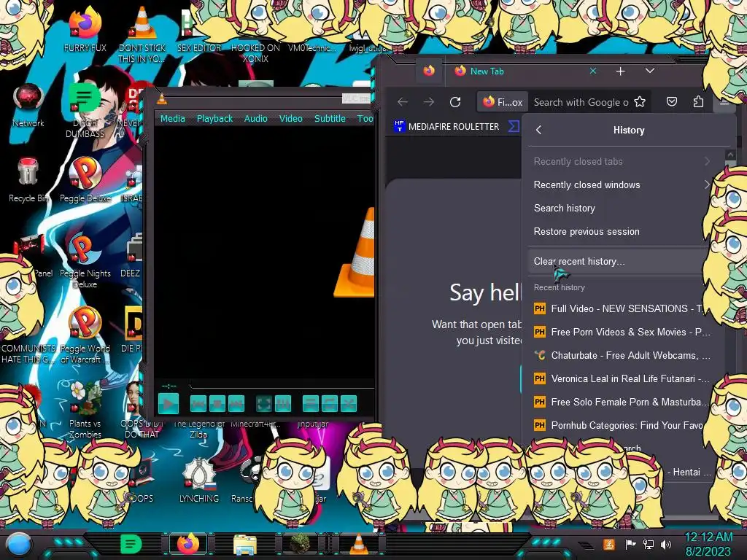The height and width of the screenshot is (560, 747).
Task: Open the Save to Pocket icon
Action: [672, 102]
